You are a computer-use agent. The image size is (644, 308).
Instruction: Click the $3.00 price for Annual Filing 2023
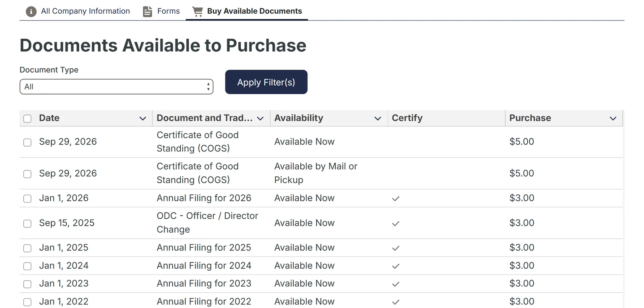(x=522, y=283)
